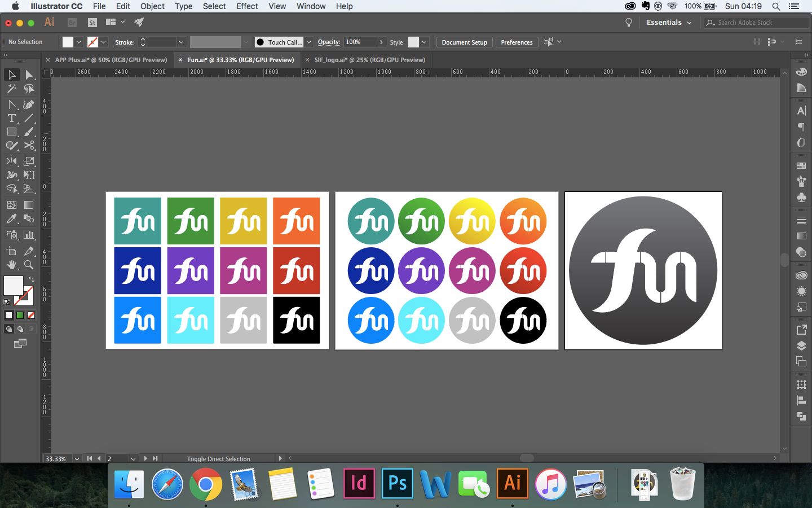Open the Character panel icon
Image resolution: width=812 pixels, height=508 pixels.
801,111
